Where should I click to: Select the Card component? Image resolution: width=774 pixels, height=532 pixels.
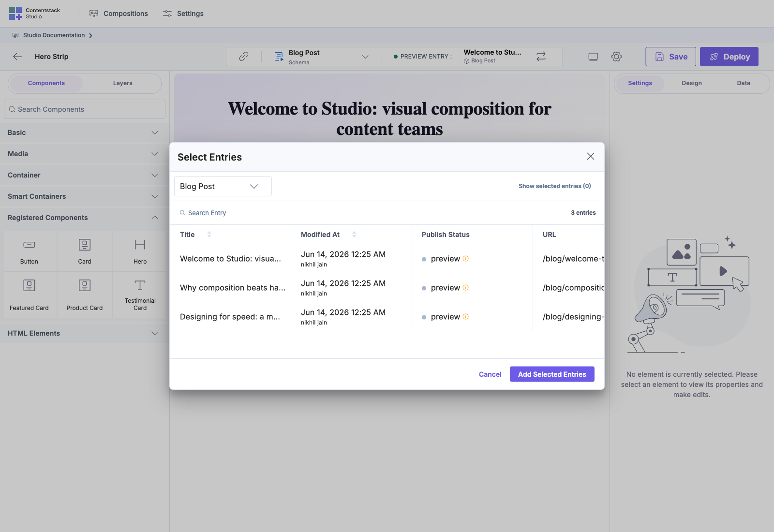[x=85, y=251]
